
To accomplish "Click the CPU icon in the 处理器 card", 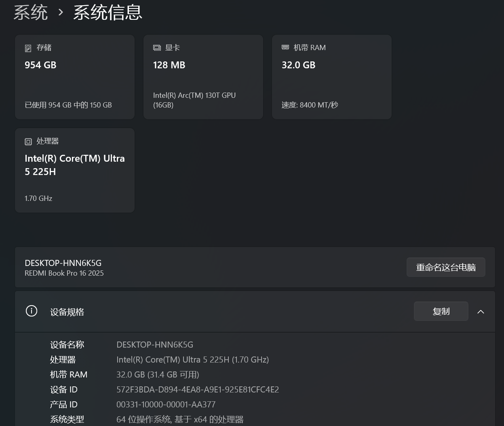I will tap(28, 141).
